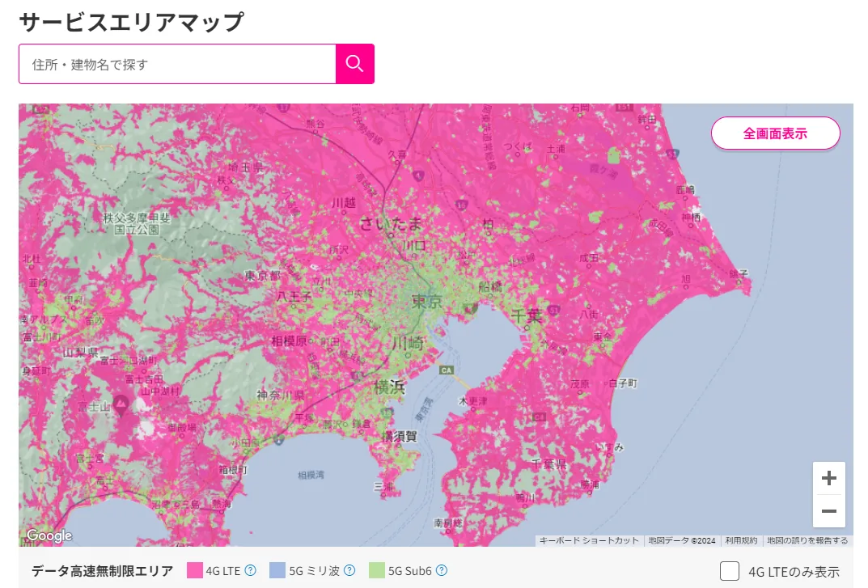Image resolution: width=868 pixels, height=588 pixels.
Task: Focus the address and building name search field
Action: [x=177, y=64]
